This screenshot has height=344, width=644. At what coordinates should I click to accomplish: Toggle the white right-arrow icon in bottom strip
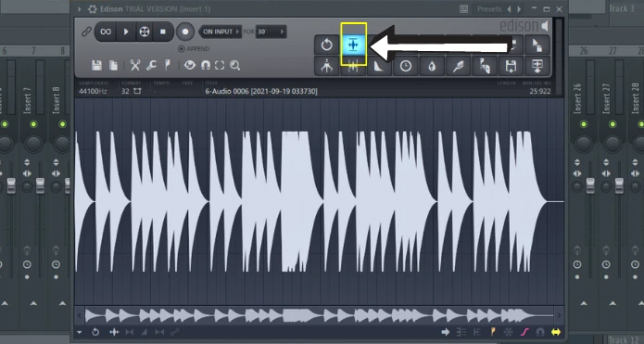click(445, 332)
